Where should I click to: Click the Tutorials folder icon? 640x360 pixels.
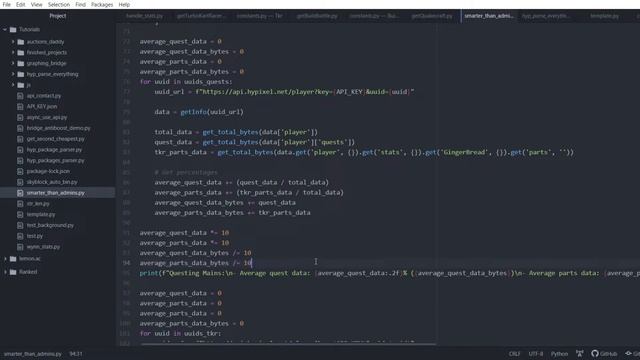tap(13, 29)
